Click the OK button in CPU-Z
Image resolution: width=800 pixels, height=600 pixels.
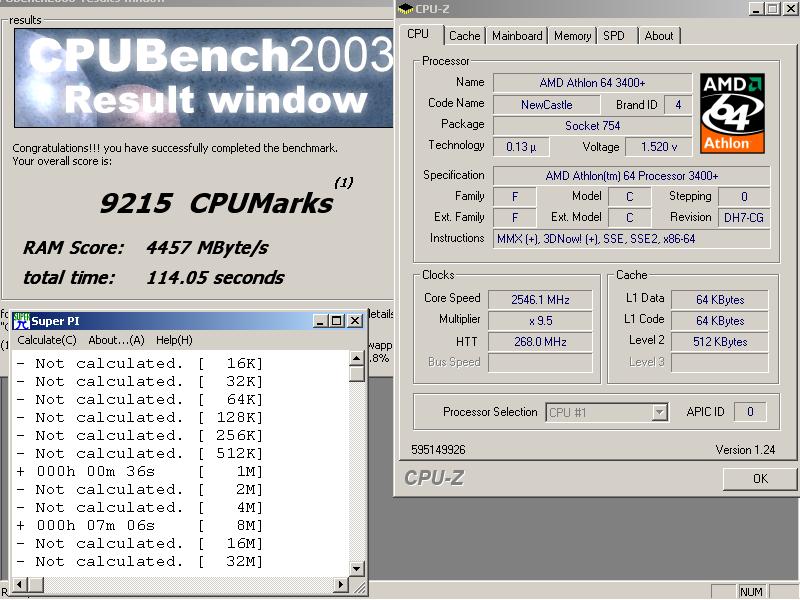(x=760, y=479)
